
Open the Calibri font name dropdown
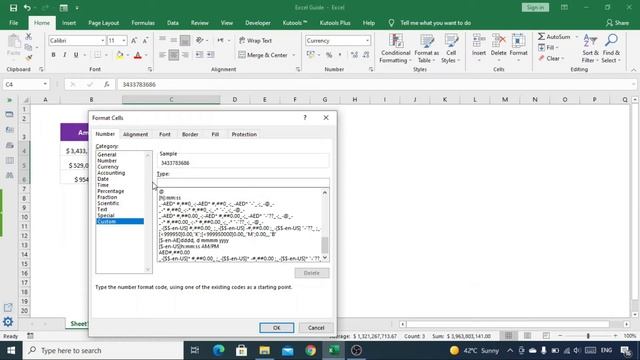click(102, 40)
